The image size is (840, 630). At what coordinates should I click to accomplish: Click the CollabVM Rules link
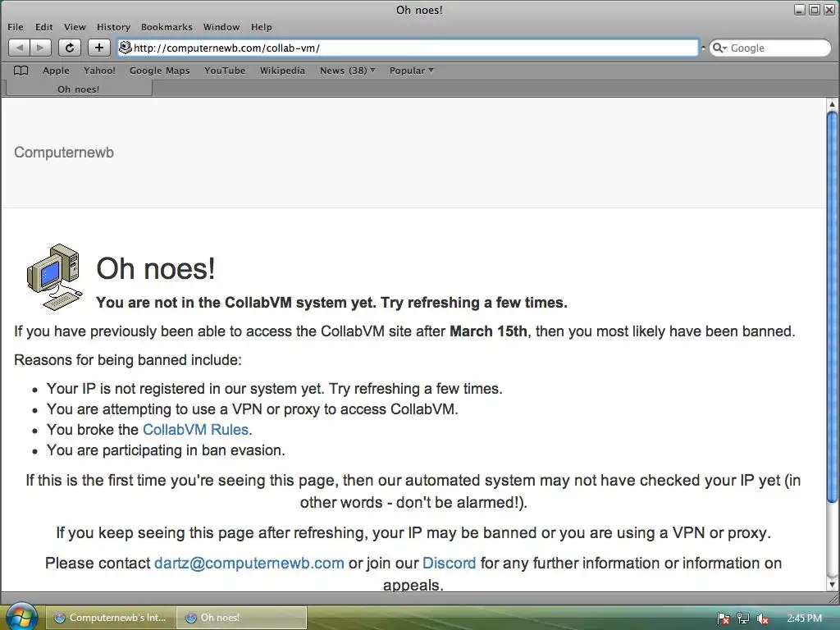tap(195, 430)
